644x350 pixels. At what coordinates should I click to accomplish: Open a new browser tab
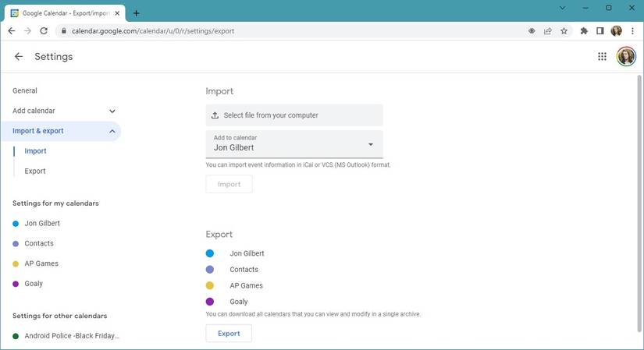point(137,12)
